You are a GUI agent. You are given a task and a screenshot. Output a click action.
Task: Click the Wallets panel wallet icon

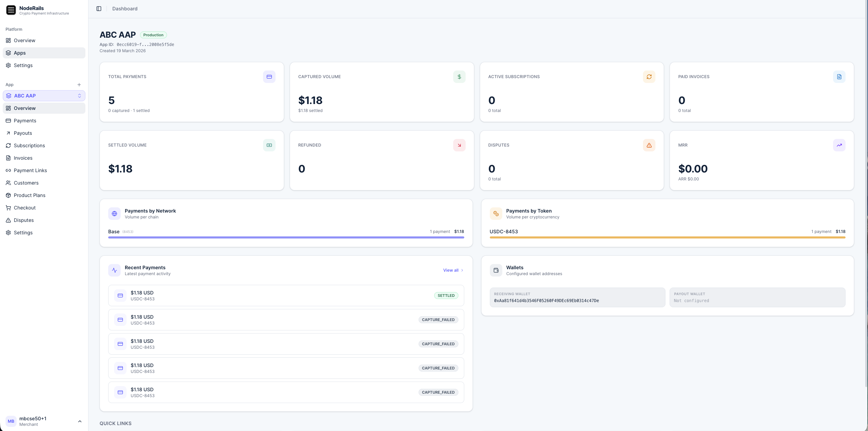496,270
